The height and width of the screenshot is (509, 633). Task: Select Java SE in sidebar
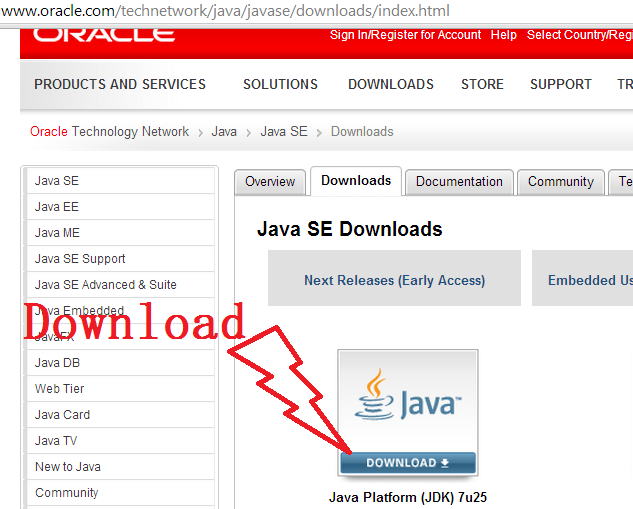[x=120, y=181]
